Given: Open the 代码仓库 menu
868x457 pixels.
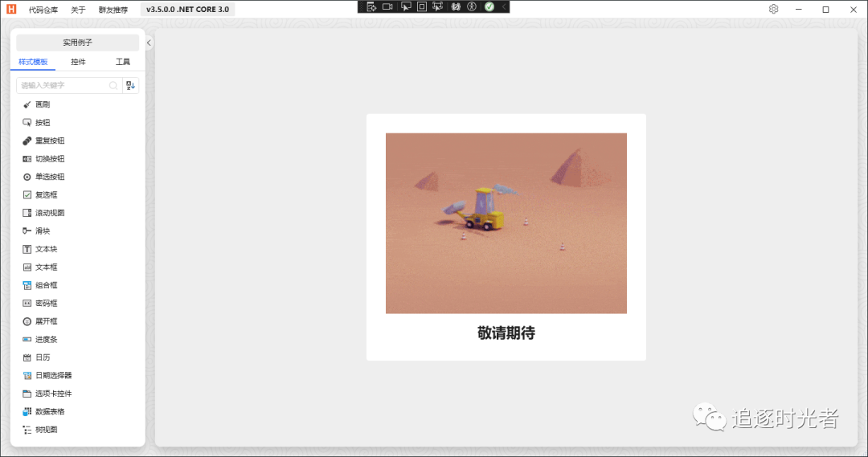Looking at the screenshot, I should point(43,10).
